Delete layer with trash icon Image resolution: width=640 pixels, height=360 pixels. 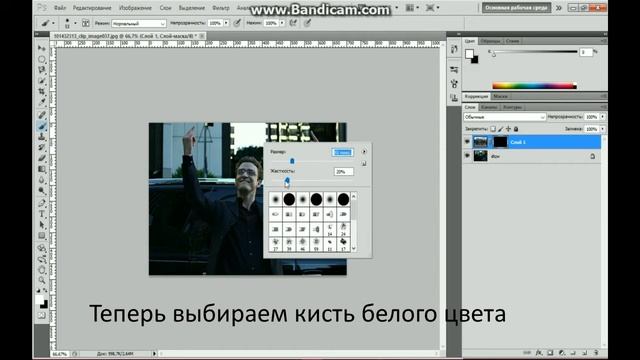tap(596, 353)
